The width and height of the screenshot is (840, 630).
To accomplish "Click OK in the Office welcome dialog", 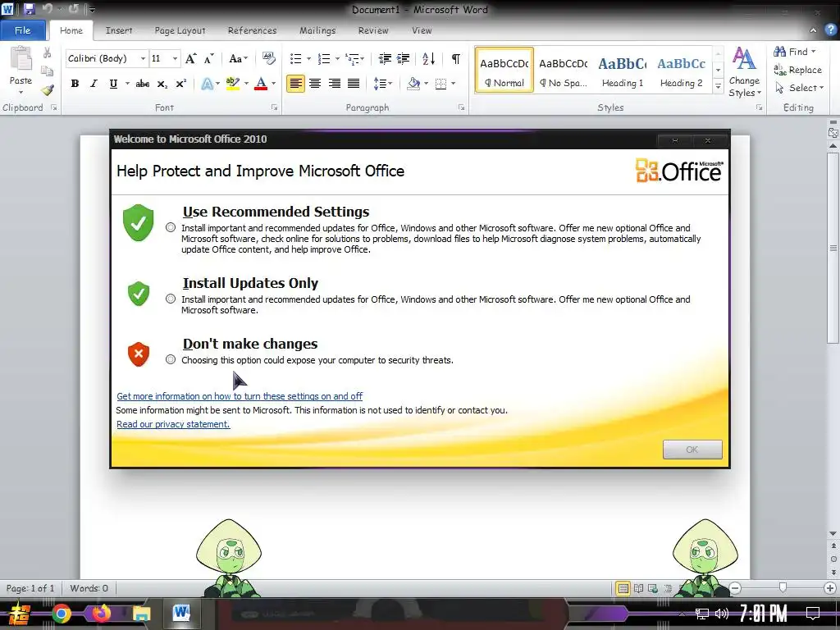I will point(692,450).
